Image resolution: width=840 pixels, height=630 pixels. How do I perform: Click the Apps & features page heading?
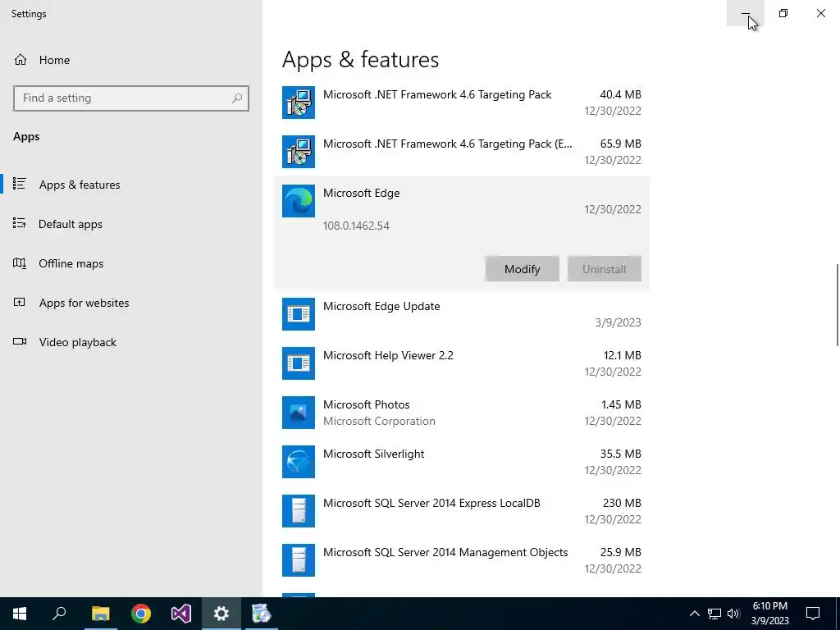click(x=361, y=59)
